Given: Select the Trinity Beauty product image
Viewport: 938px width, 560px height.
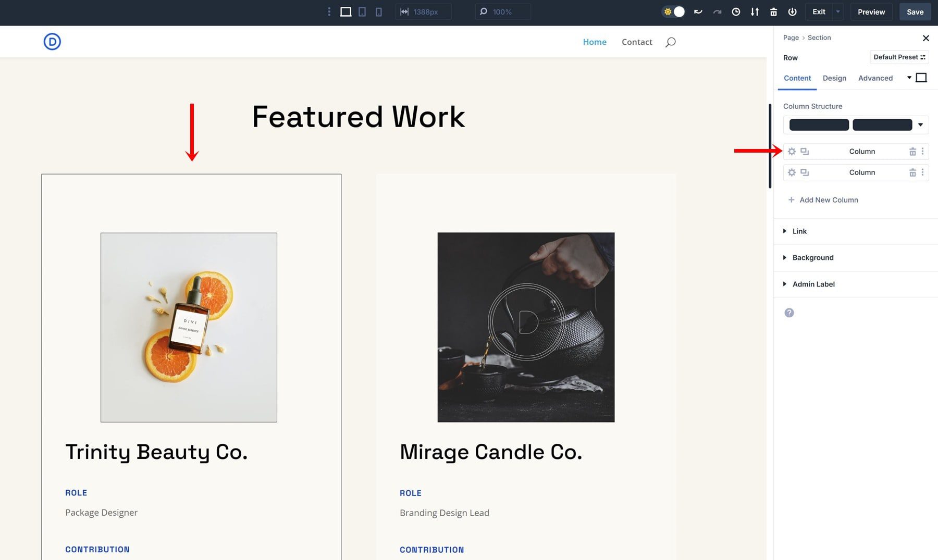Looking at the screenshot, I should coord(189,327).
